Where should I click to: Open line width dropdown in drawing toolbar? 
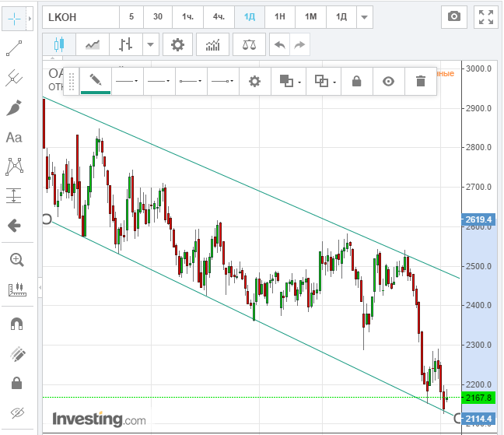click(x=159, y=82)
